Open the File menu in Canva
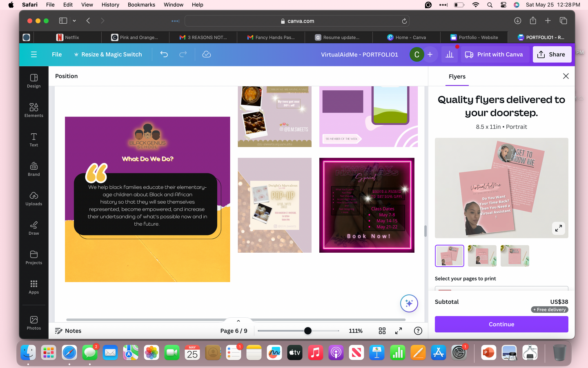The height and width of the screenshot is (368, 588). point(57,54)
